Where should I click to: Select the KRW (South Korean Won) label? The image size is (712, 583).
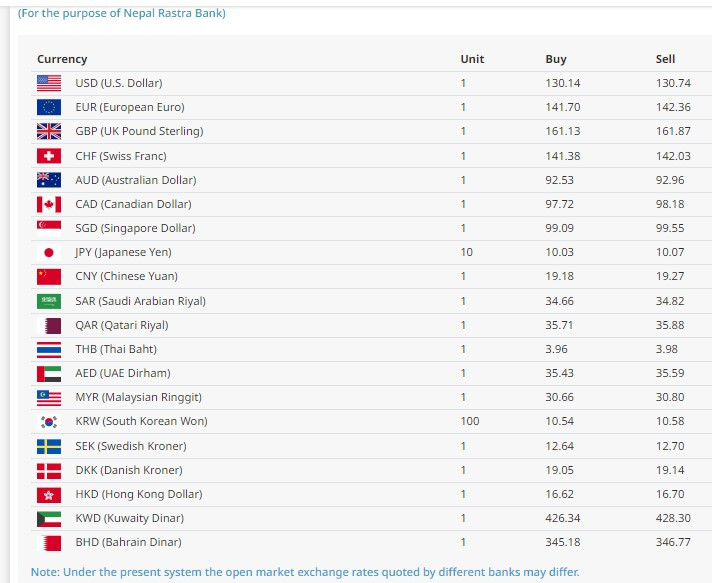pos(142,421)
